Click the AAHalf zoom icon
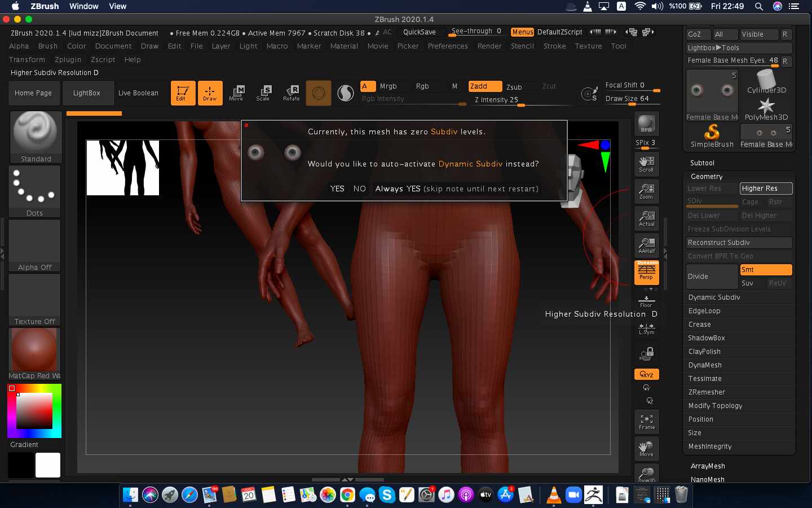 (x=646, y=246)
